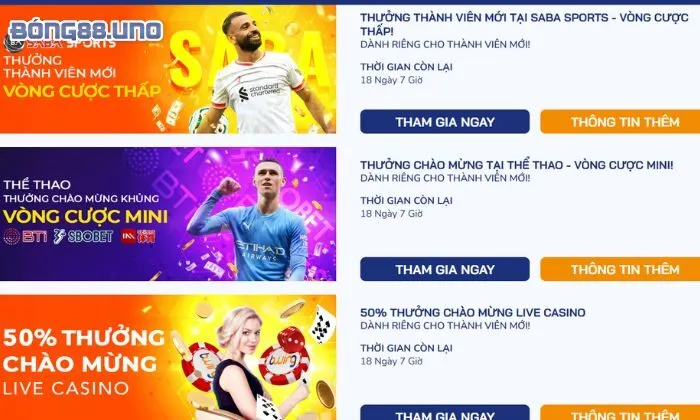Screen dimensions: 700x420
Task: Open the Thể Thao Vòng Cược Mini banner
Action: [168, 214]
